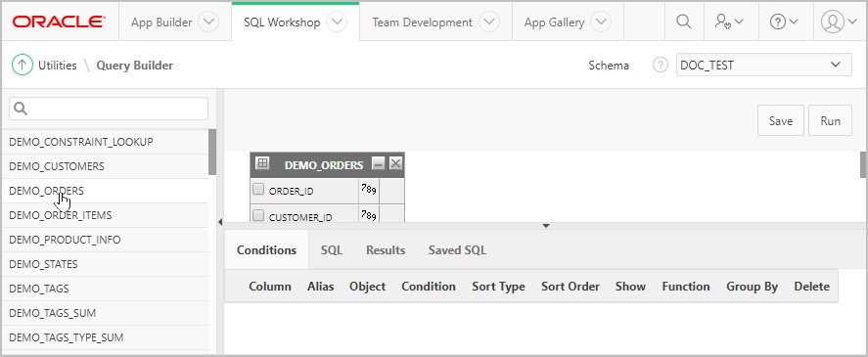Click the green up-arrow Utilities icon
The image size is (868, 357).
[x=22, y=66]
